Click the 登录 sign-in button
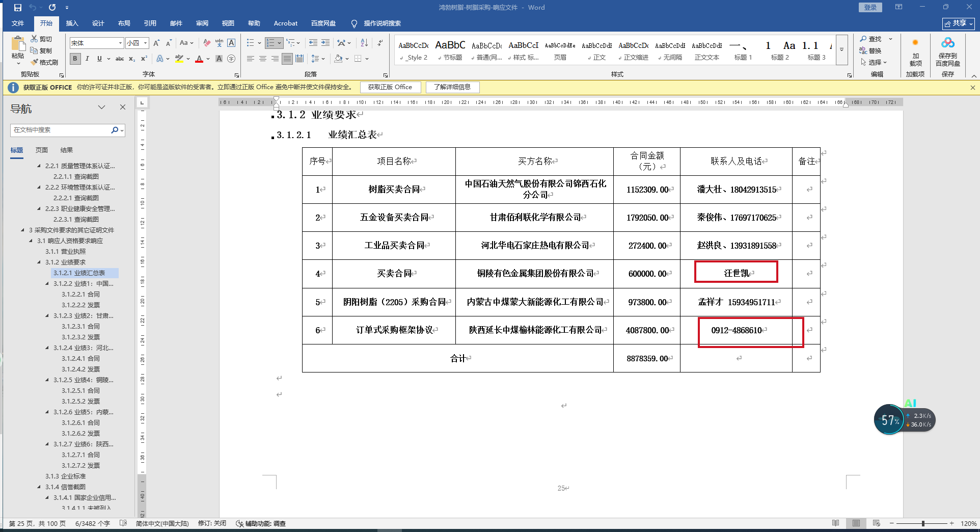The width and height of the screenshot is (980, 532). [870, 7]
